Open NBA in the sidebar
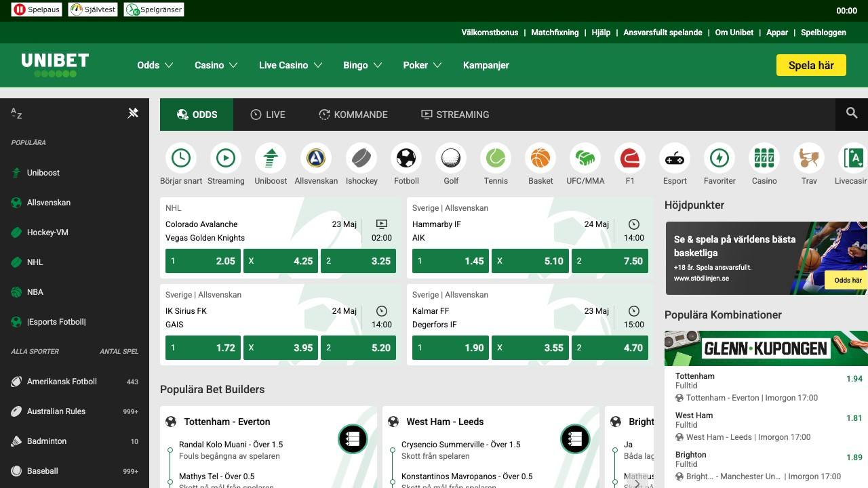868x488 pixels. click(75, 292)
